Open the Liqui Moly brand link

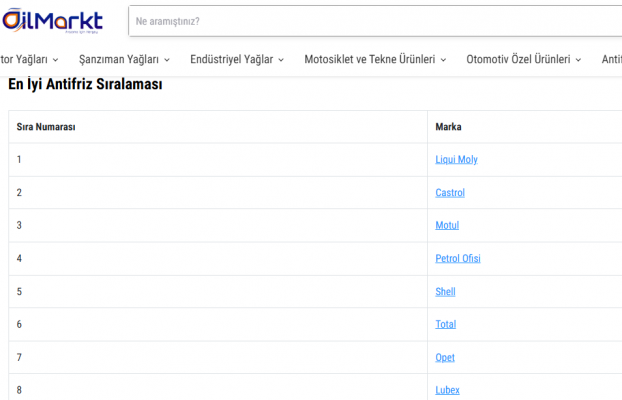coord(456,160)
